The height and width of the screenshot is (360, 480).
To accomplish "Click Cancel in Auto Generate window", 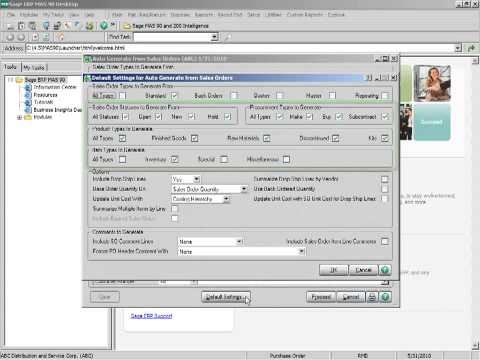I will [351, 297].
